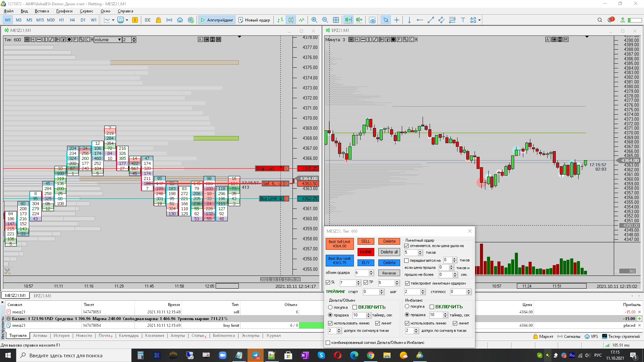Viewport: 644px width, 362px height.
Task: Select покупка radio in Имбаланс
Action: pos(407,306)
